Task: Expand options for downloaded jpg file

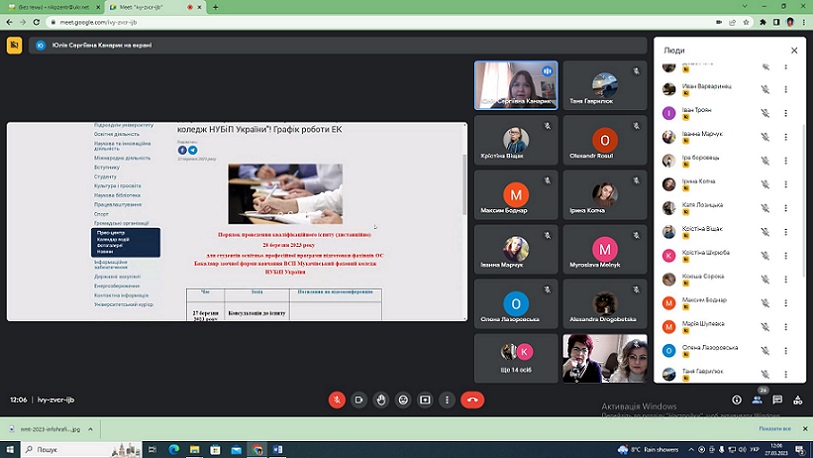Action: pyautogui.click(x=90, y=429)
